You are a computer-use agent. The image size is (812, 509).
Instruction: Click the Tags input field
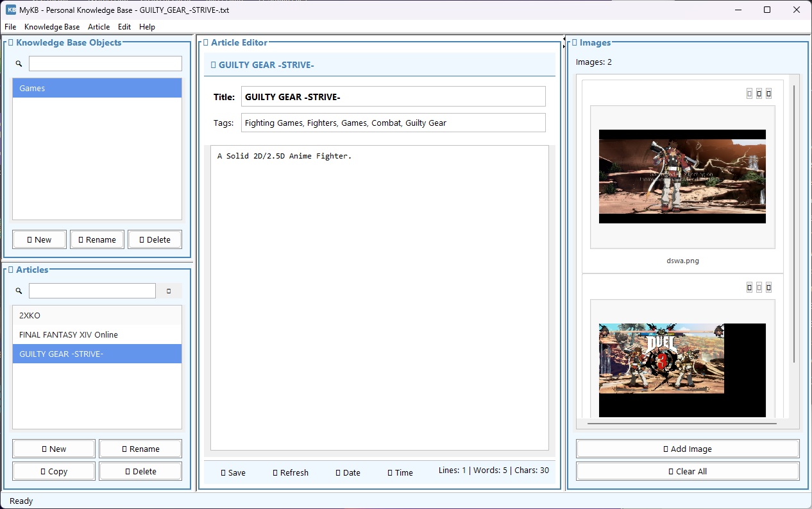click(x=393, y=123)
